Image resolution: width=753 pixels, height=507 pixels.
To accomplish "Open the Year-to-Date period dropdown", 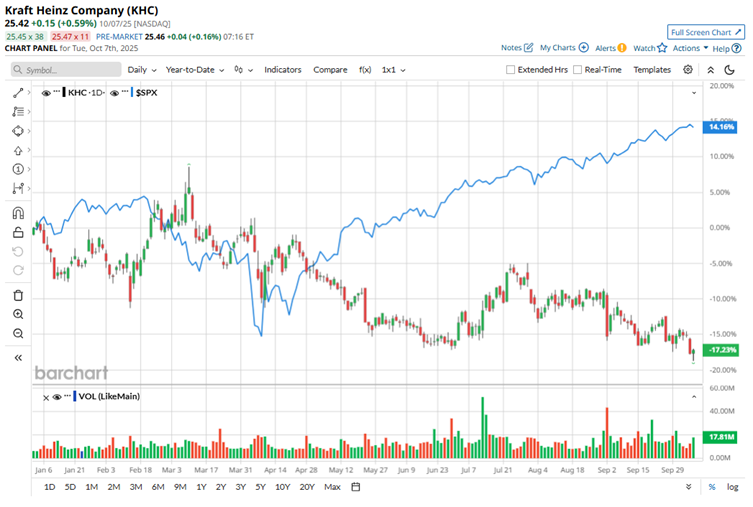I will pyautogui.click(x=195, y=70).
